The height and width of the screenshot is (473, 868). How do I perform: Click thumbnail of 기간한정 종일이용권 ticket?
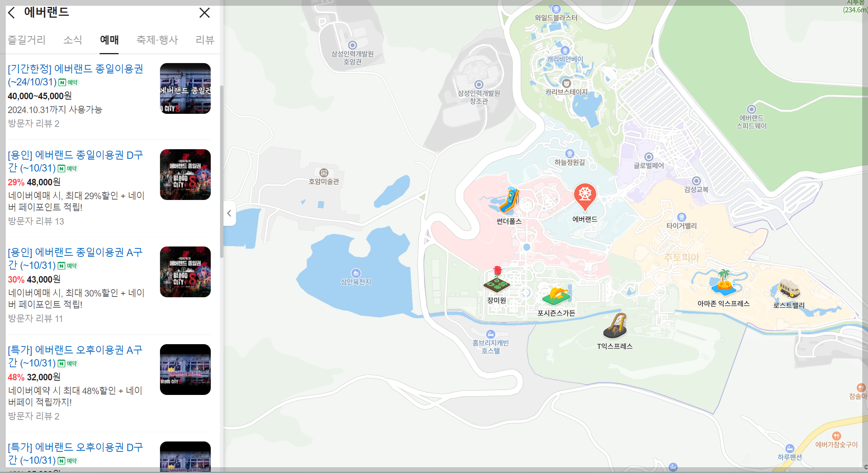coord(185,88)
